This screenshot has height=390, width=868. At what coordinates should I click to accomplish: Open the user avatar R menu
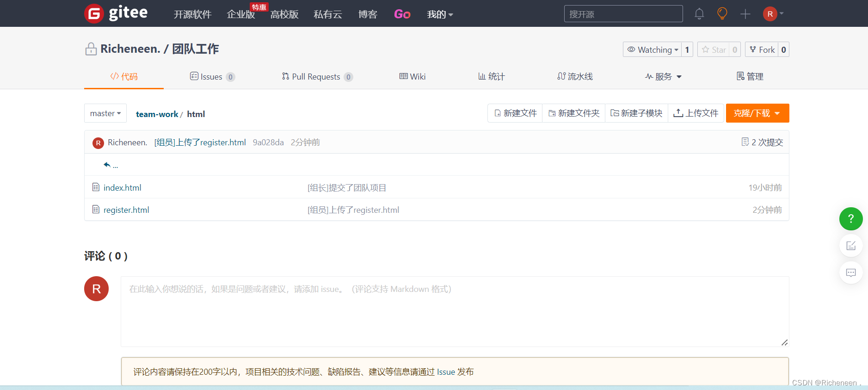pos(773,14)
